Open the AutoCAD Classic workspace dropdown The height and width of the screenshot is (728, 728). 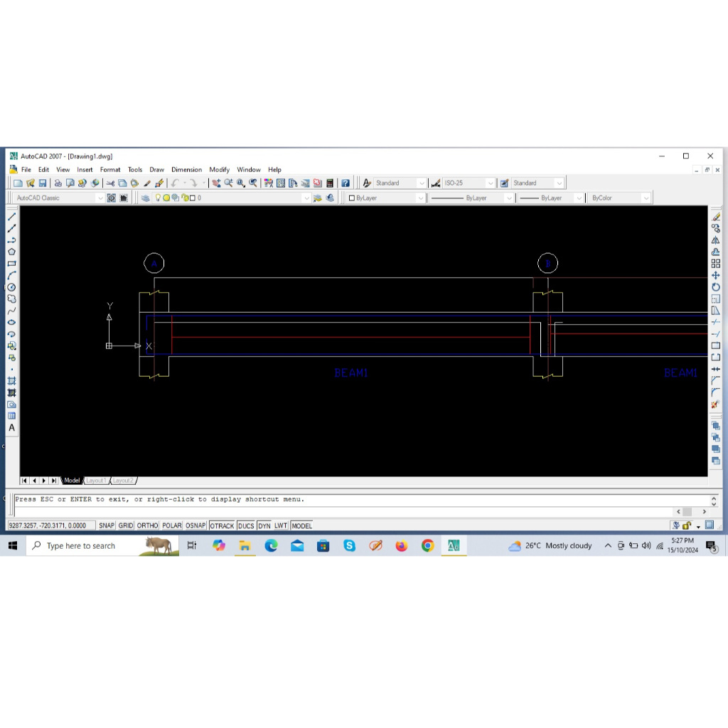(100, 198)
